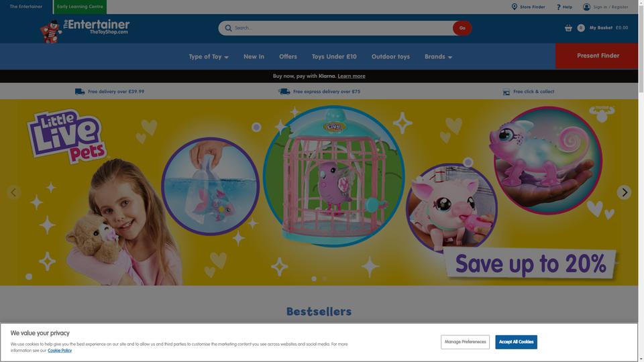644x362 pixels.
Task: Click Klarna Learn more link
Action: click(x=351, y=76)
